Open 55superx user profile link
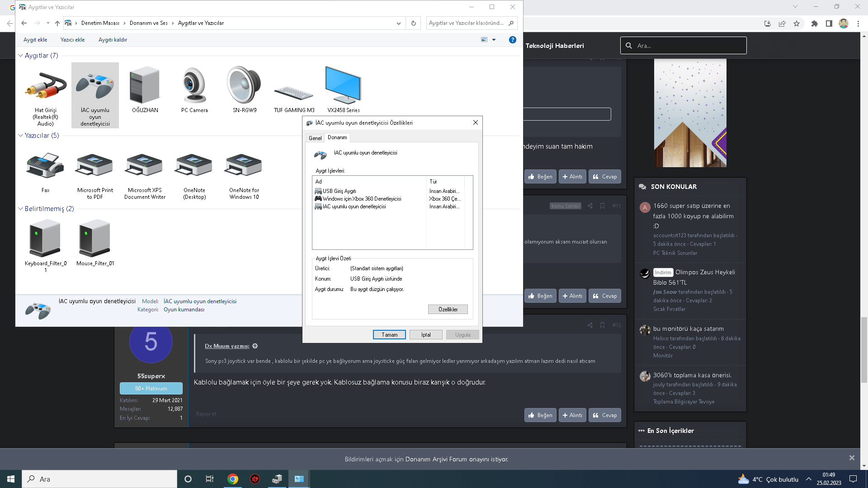This screenshot has width=868, height=488. (x=151, y=376)
